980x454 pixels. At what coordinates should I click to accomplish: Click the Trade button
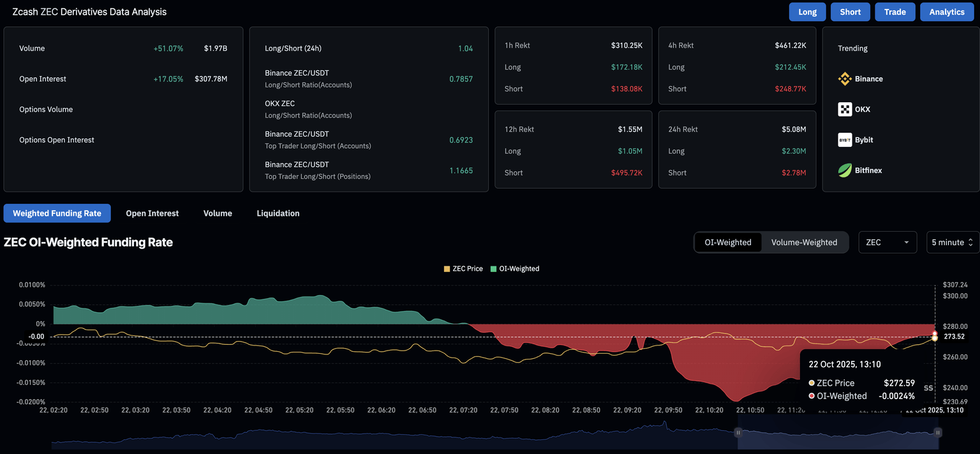click(895, 12)
